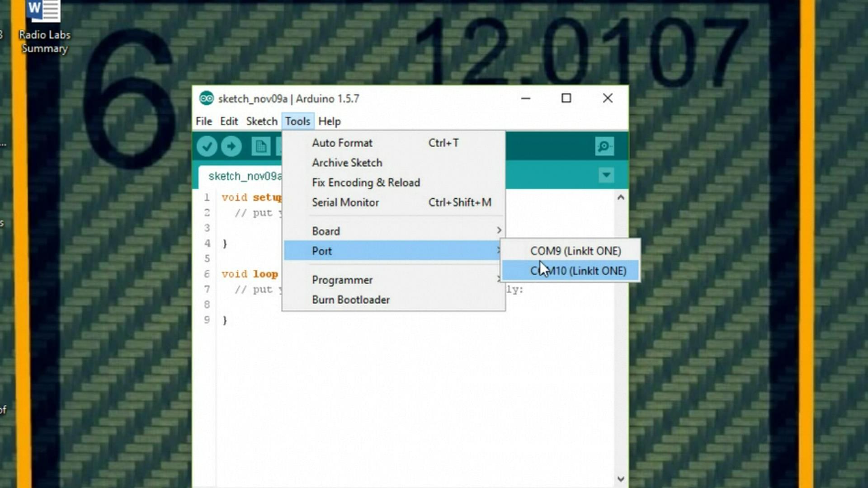Screen dimensions: 868x488
Task: Click the Arduino logo in title bar
Action: pyautogui.click(x=206, y=99)
